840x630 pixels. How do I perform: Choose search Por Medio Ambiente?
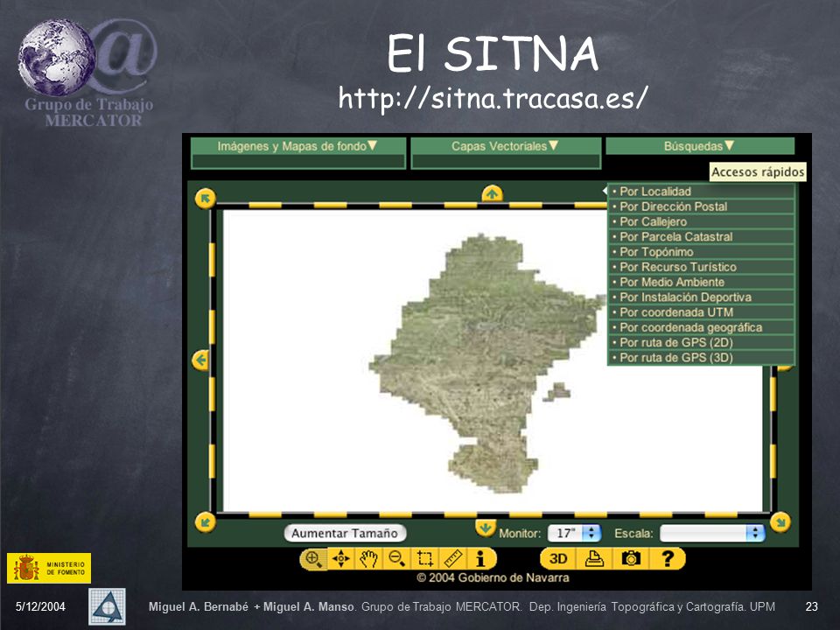point(701,282)
